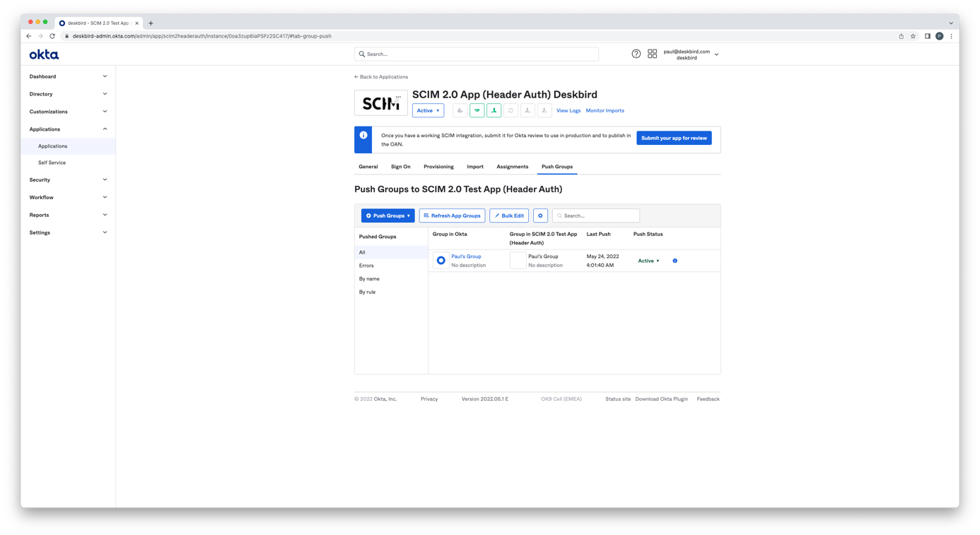The width and height of the screenshot is (980, 535).
Task: Click the Okta logo
Action: (44, 54)
